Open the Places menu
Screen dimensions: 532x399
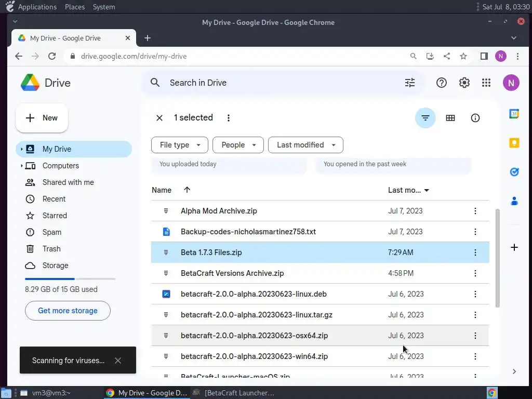coord(75,7)
